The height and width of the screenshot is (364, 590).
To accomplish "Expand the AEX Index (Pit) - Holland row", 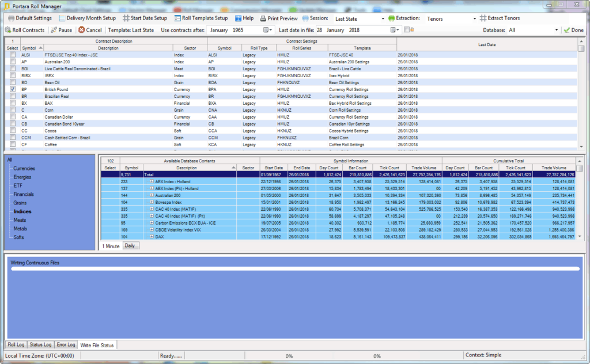I will click(x=152, y=188).
